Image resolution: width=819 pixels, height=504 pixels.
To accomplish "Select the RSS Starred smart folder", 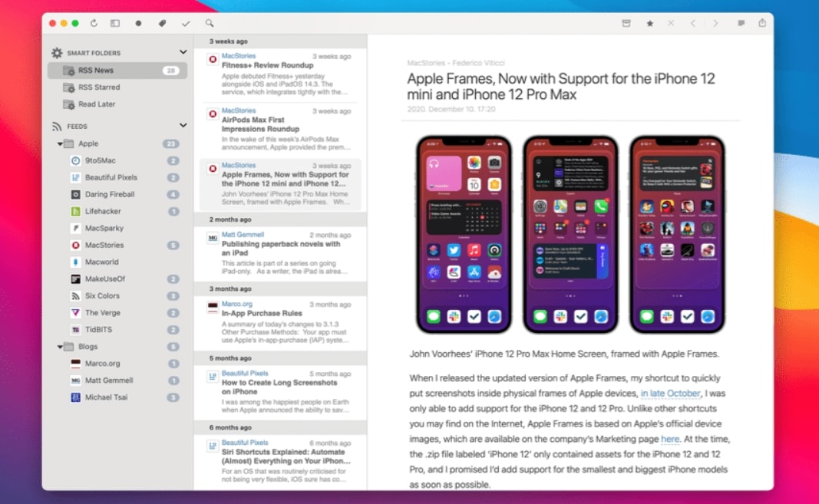I will click(99, 87).
